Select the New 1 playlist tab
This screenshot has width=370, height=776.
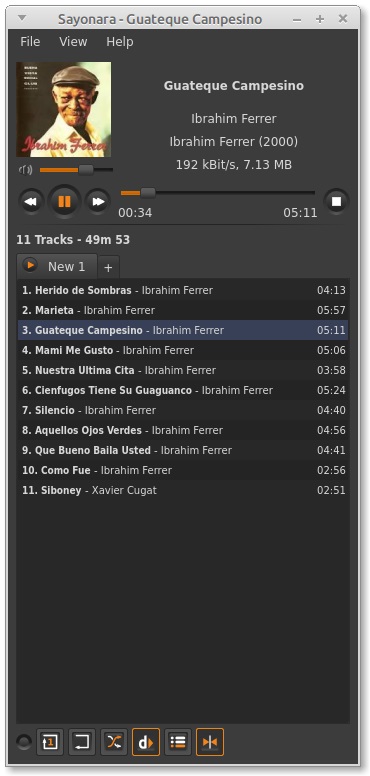[57, 266]
